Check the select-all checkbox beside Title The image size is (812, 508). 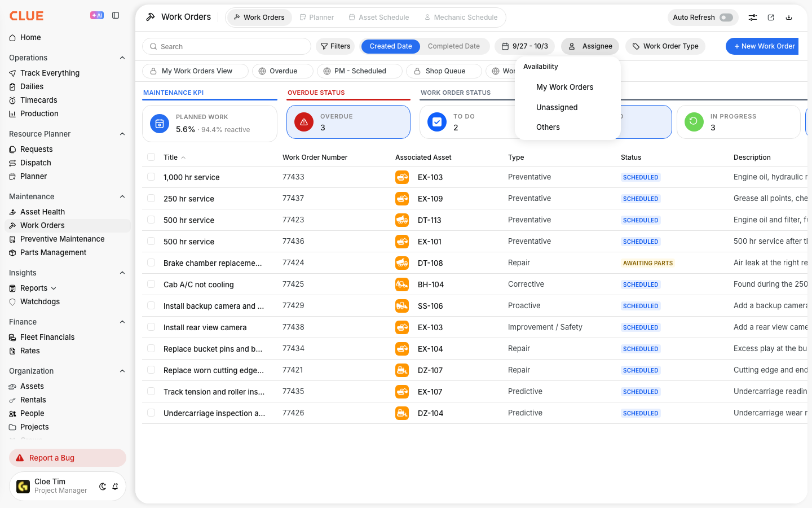point(151,157)
